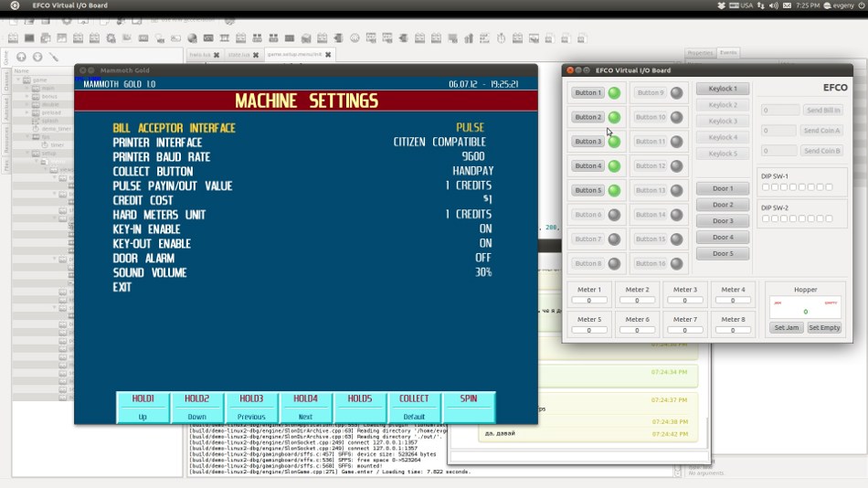Click the Set Jam hopper button
Viewport: 868px width, 488px height.
coord(786,328)
